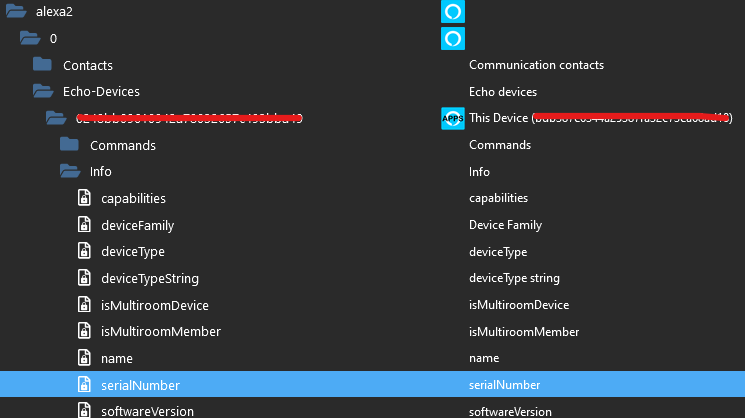Expand the Contacts folder icon

pyautogui.click(x=42, y=64)
